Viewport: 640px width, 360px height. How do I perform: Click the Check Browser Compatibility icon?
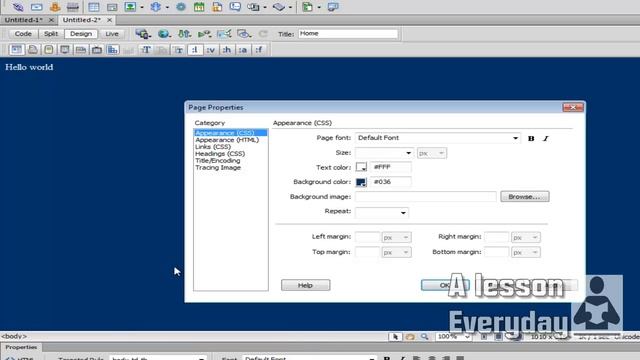click(224, 34)
